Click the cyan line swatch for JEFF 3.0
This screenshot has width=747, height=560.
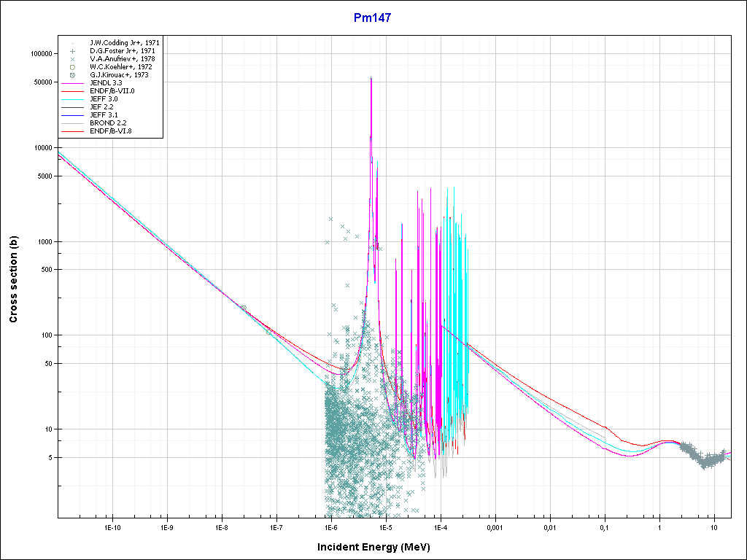[x=73, y=99]
